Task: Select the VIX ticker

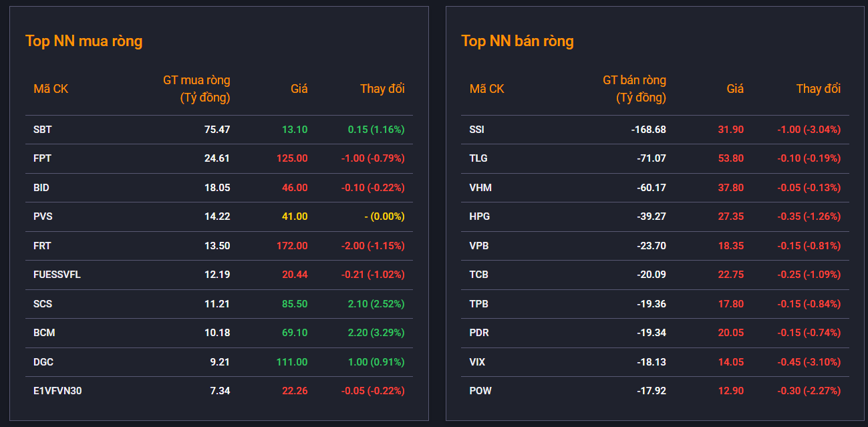Action: click(478, 362)
